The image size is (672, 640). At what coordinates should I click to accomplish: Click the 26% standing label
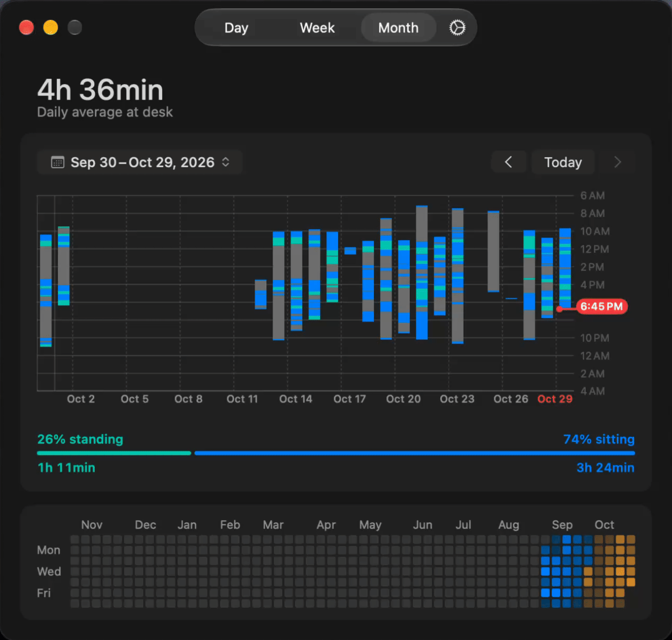pyautogui.click(x=80, y=439)
